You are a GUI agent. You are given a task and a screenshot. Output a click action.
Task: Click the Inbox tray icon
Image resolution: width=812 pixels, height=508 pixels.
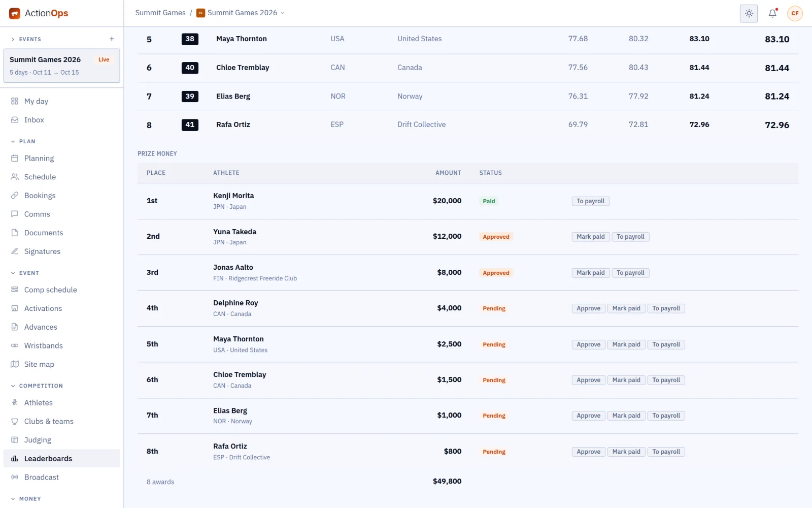(15, 120)
